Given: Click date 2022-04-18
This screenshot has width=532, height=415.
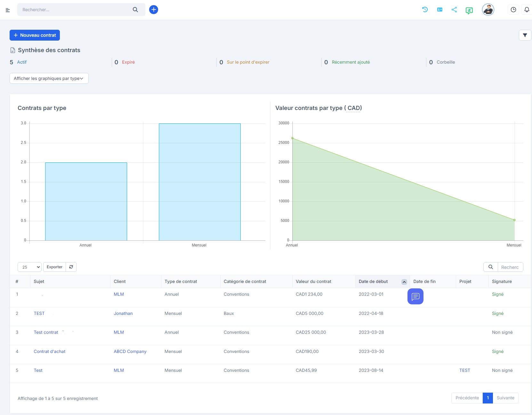Looking at the screenshot, I should pos(371,313).
